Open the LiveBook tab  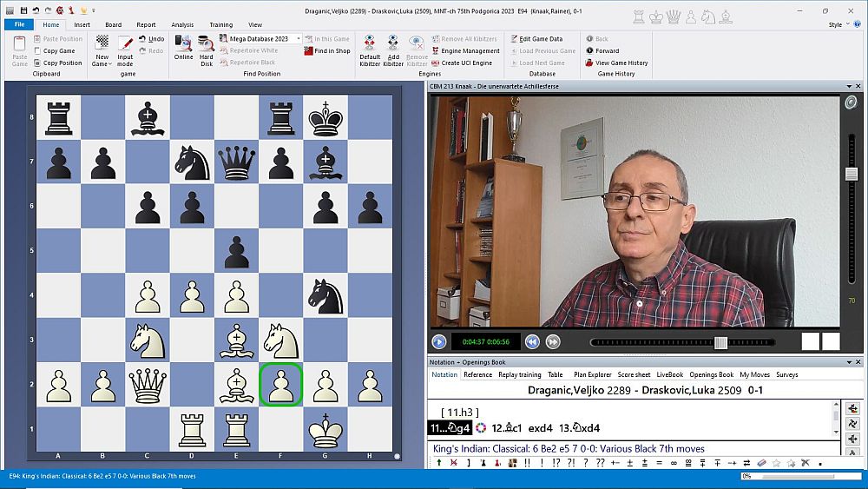(669, 374)
